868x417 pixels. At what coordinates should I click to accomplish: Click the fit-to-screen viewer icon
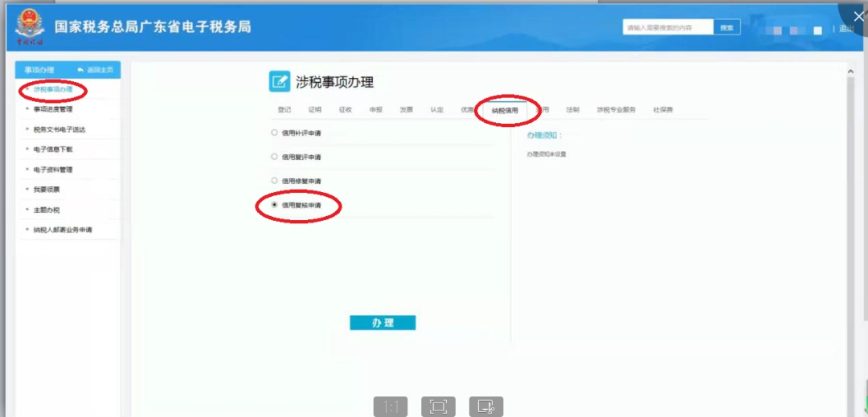coord(438,407)
